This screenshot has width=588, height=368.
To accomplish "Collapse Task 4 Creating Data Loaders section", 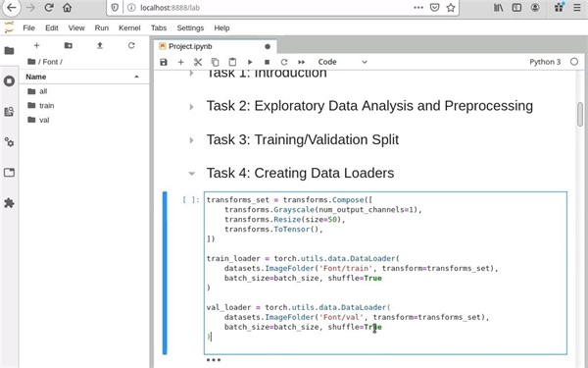I will (192, 174).
